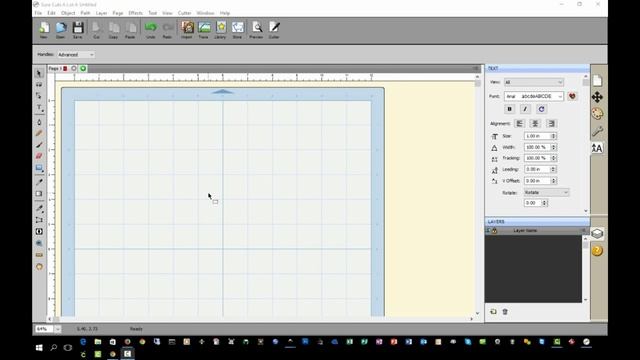640x360 pixels.
Task: Select the arrow Selection tool
Action: [x=39, y=73]
